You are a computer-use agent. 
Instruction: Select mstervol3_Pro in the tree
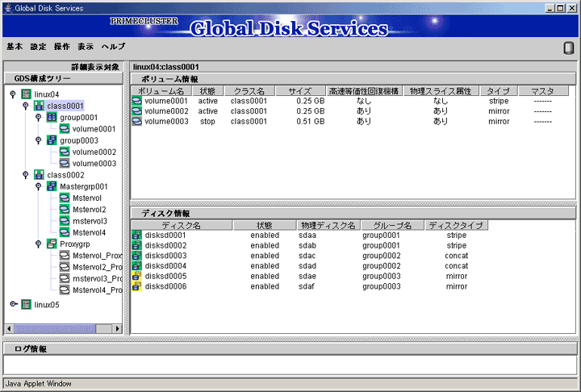[x=97, y=278]
